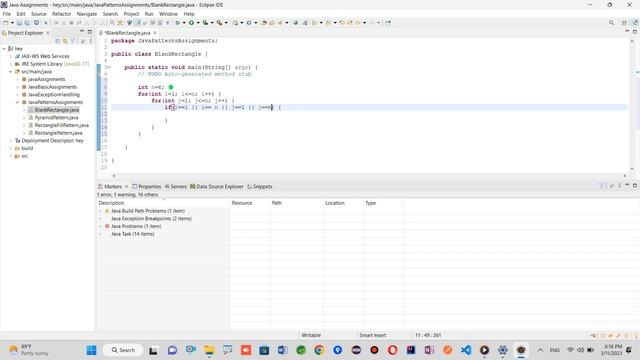
Task: Expand the JRE System Library node
Action: pyautogui.click(x=11, y=64)
